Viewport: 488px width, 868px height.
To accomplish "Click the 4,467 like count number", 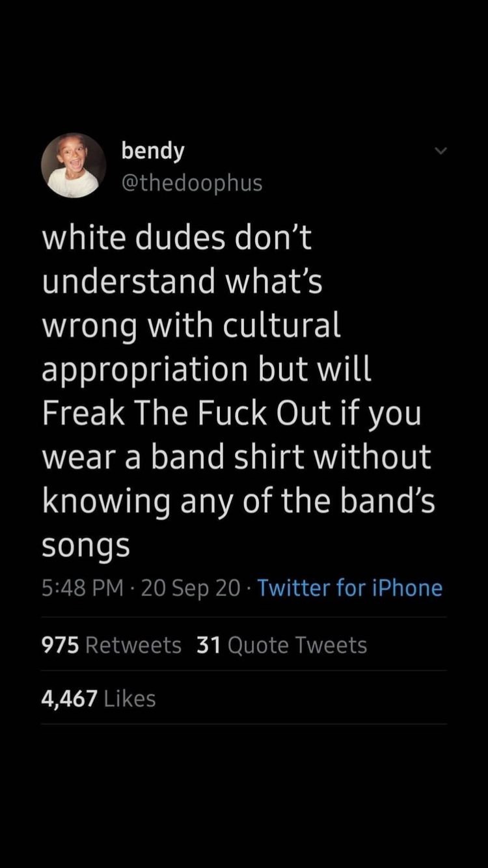I will 70,699.
